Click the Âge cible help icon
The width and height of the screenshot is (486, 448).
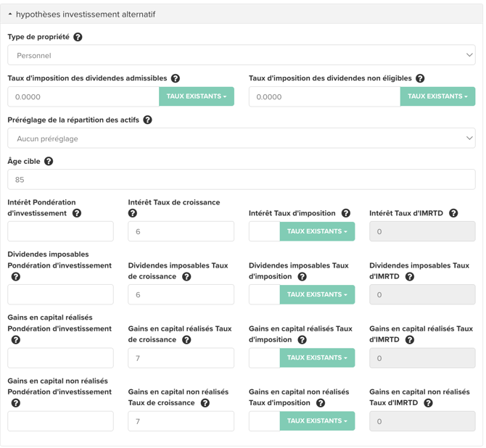49,161
